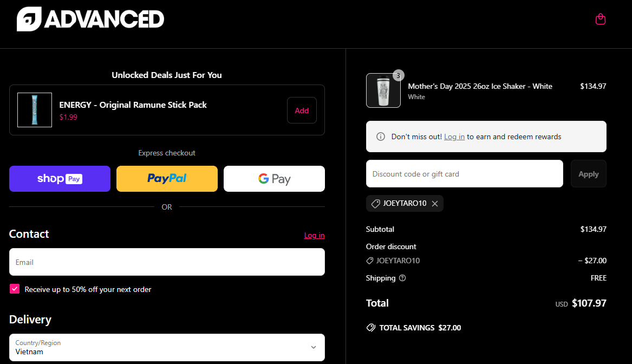Open the shopping bag cart icon

pos(600,19)
